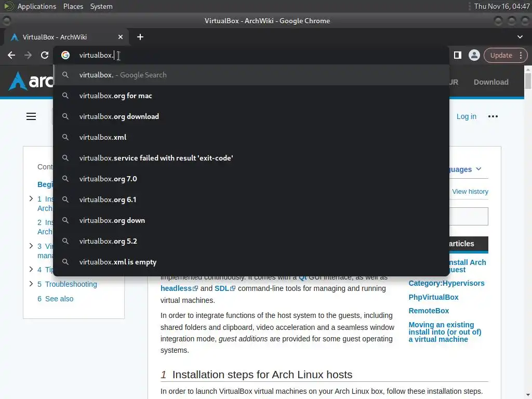
Task: Select suggestion virtualbox.org 6.1
Action: pos(251,199)
